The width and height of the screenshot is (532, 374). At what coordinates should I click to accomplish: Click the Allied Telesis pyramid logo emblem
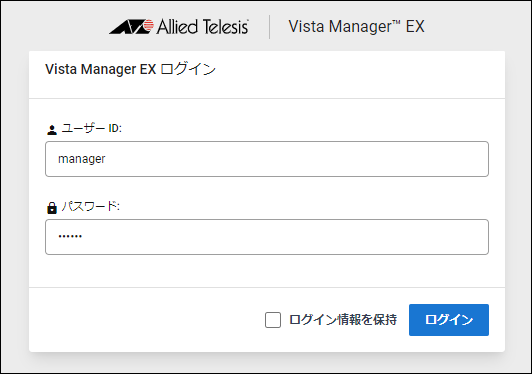[x=131, y=26]
